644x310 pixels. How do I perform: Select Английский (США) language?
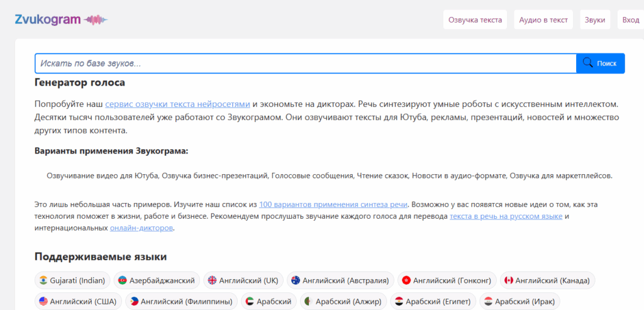[x=78, y=301]
